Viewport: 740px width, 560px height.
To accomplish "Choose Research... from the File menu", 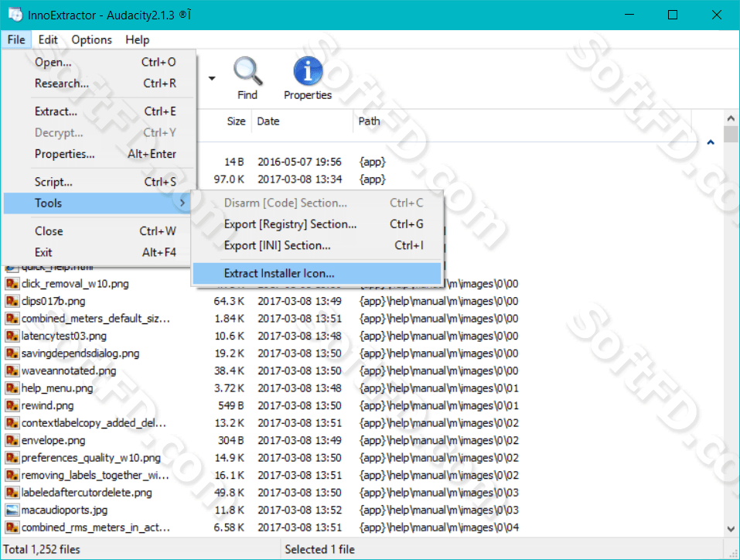I will (x=99, y=84).
